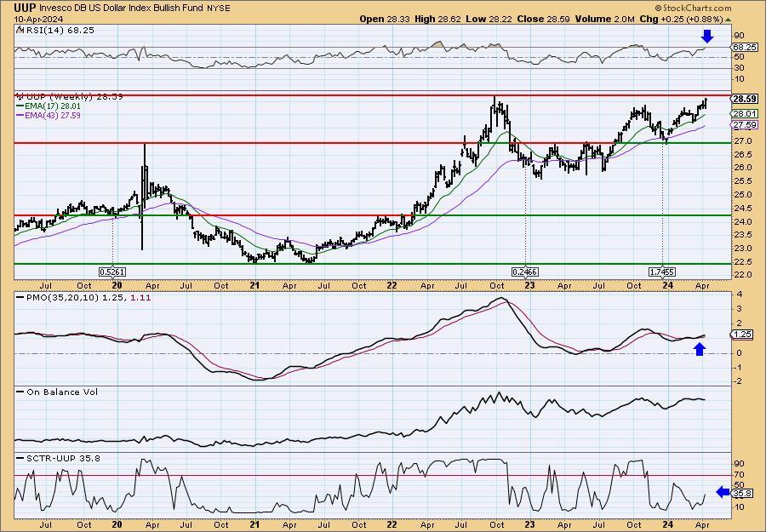
Task: Click the 35.8 SCTR value tag on right
Action: coord(742,494)
